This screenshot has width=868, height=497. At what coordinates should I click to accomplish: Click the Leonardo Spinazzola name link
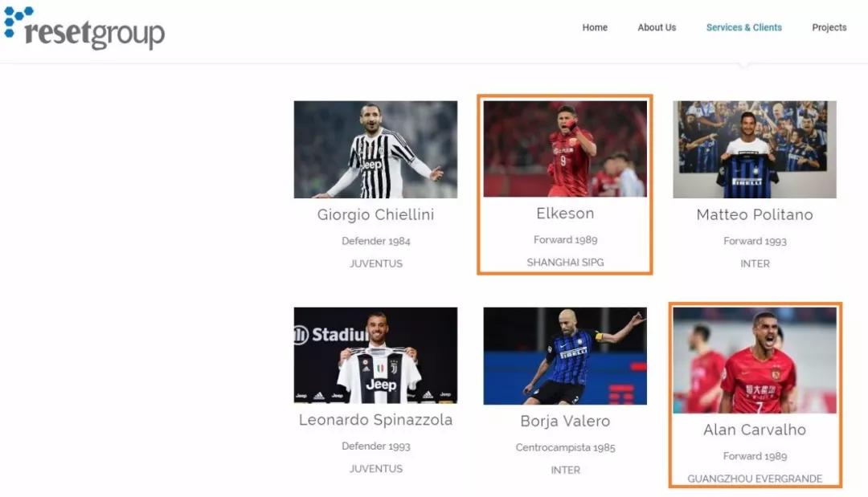click(x=375, y=420)
